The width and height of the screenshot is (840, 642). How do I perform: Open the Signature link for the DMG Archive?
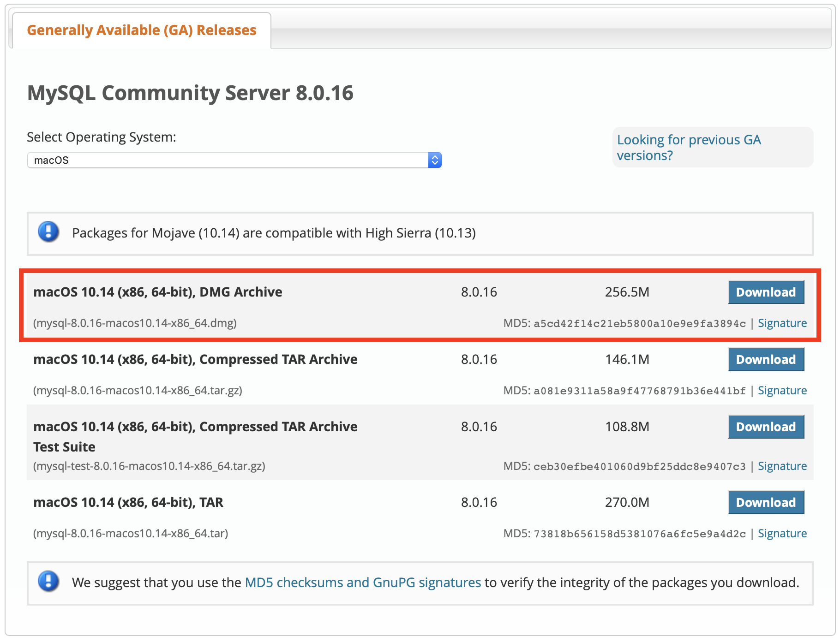(782, 323)
